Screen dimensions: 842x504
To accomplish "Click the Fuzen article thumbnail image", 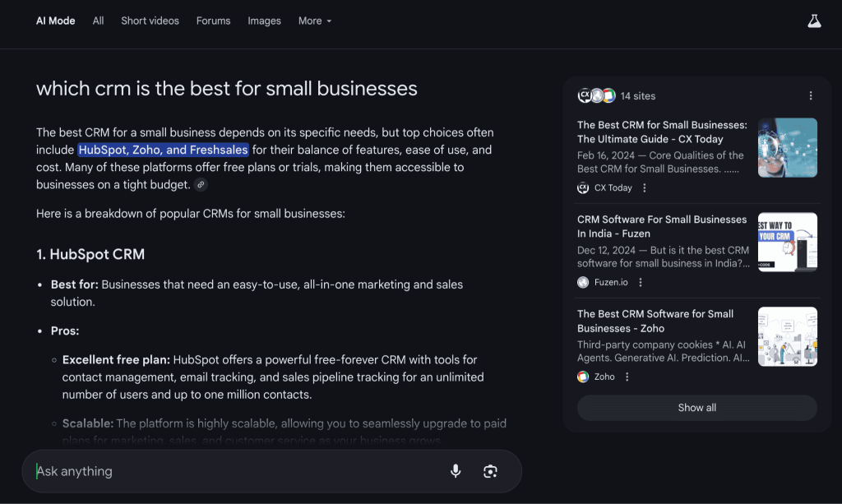I will (787, 242).
